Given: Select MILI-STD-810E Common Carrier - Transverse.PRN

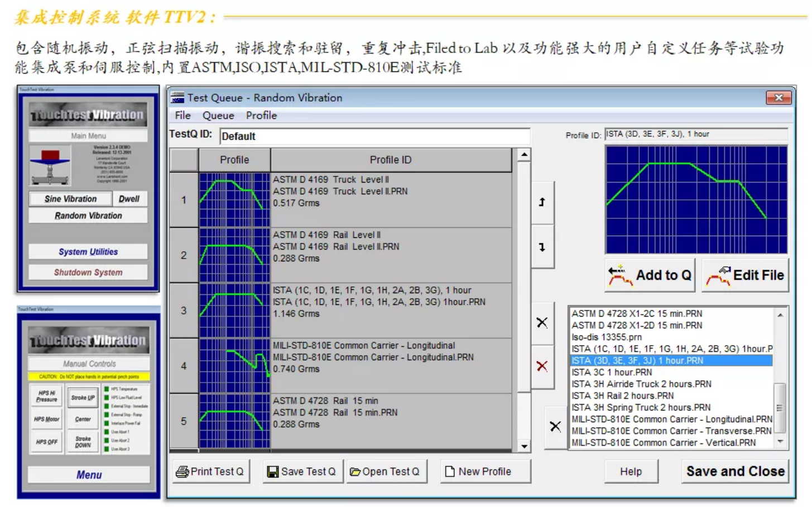Looking at the screenshot, I should click(x=671, y=431).
